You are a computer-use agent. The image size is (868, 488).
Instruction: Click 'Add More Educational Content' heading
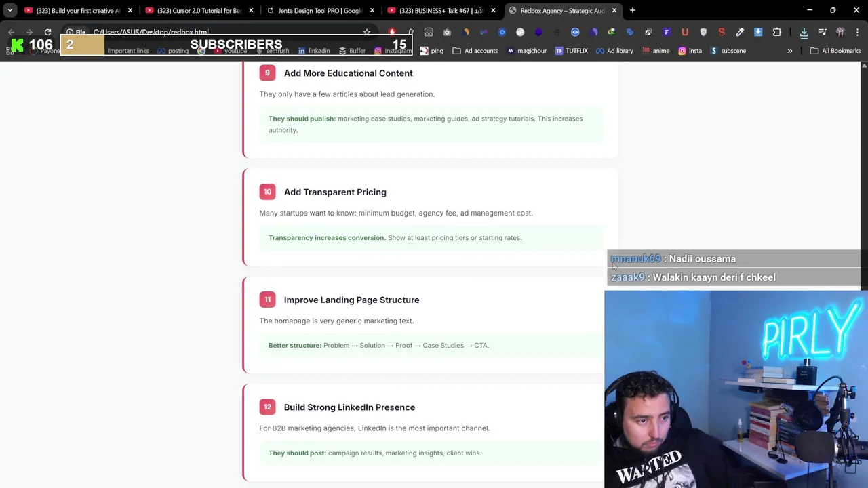click(x=348, y=73)
